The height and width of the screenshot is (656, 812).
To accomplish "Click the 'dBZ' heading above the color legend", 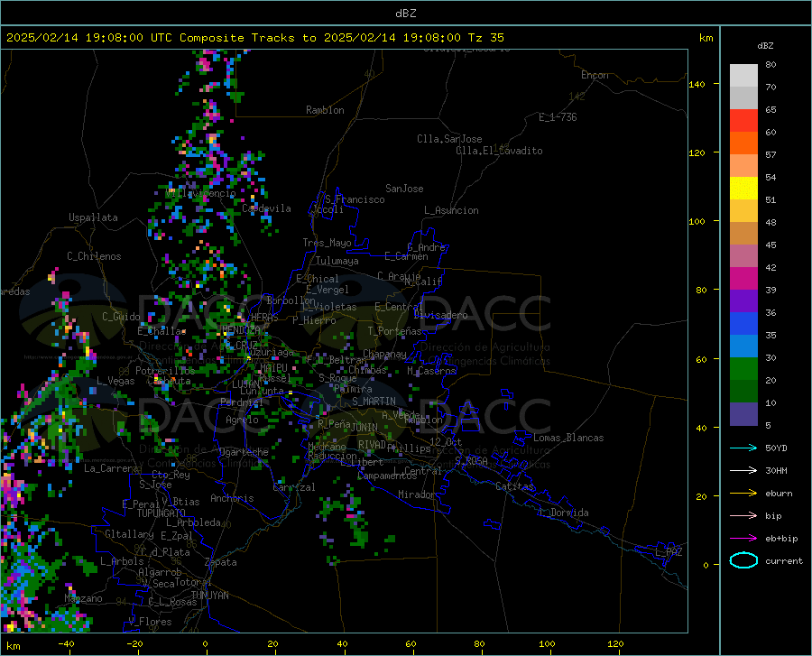I will click(x=765, y=45).
